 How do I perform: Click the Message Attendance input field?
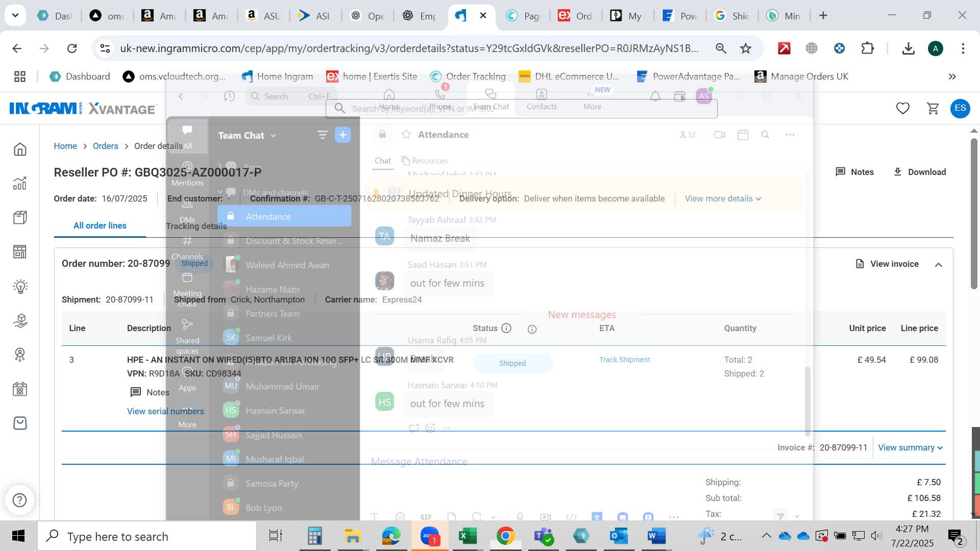(x=582, y=462)
